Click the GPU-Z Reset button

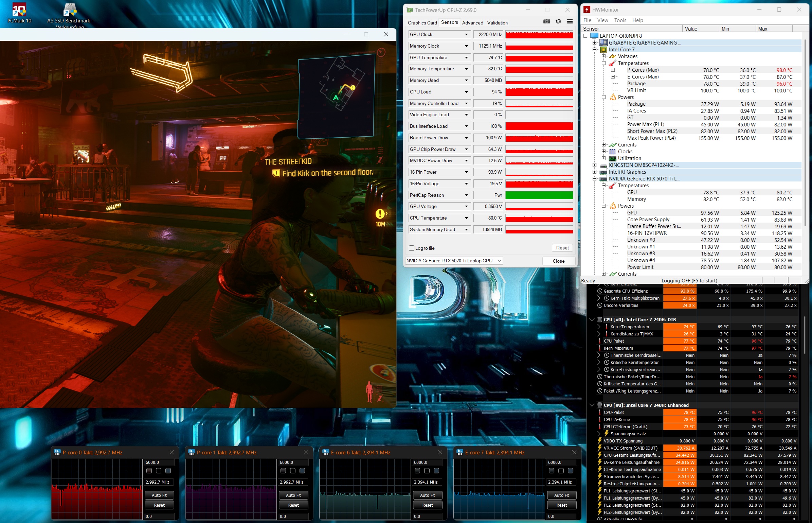click(x=562, y=248)
